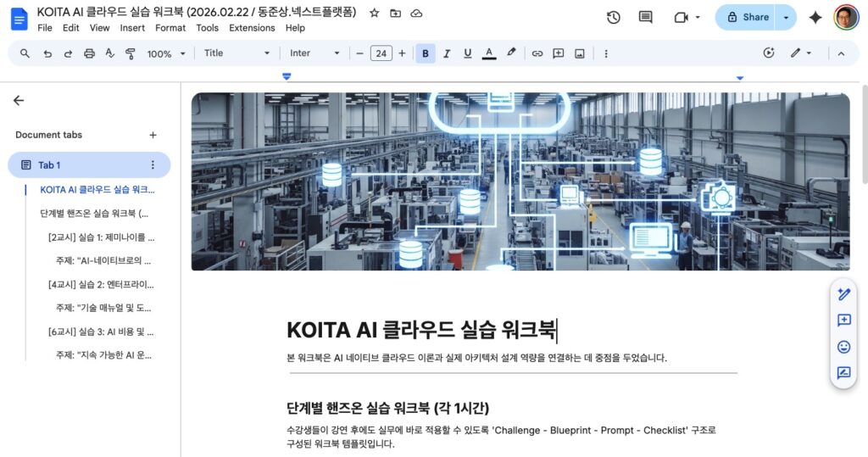
Task: Jump to [4교시] 실습 2 outline item
Action: pos(102,285)
